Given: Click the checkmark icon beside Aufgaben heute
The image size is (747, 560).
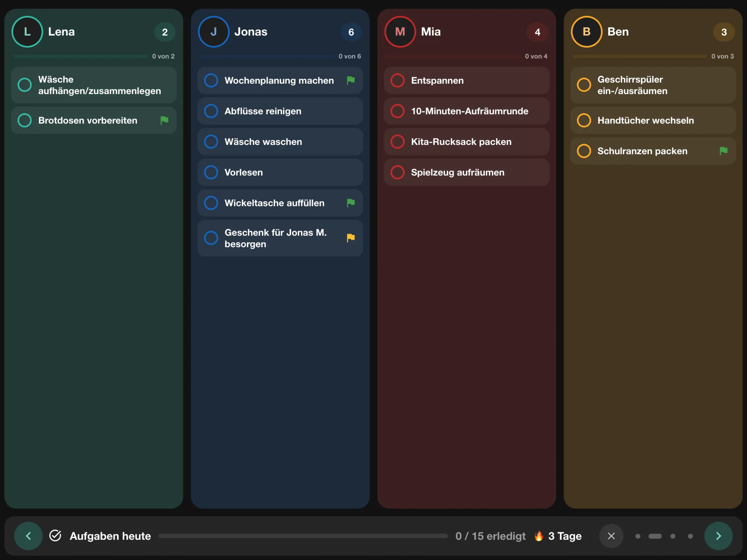Looking at the screenshot, I should pyautogui.click(x=55, y=536).
